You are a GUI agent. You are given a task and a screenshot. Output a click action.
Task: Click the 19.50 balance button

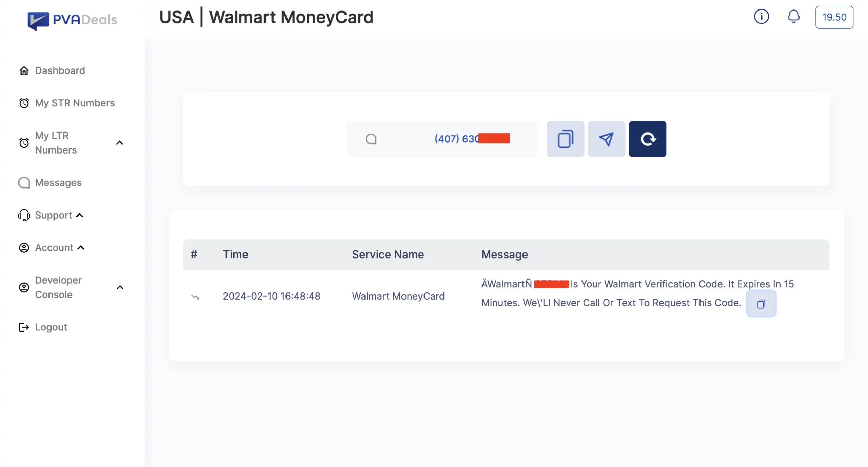[x=834, y=17]
